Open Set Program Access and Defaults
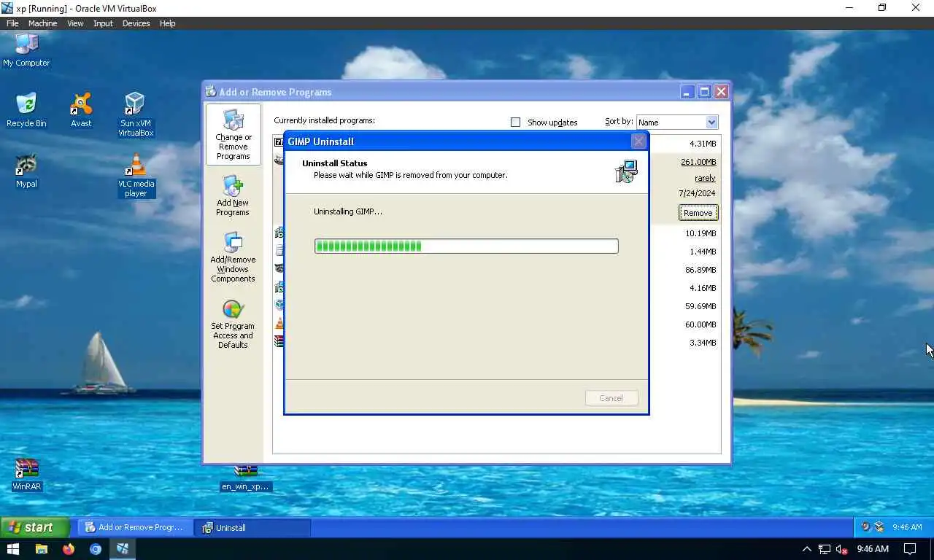Viewport: 934px width, 560px height. tap(233, 324)
